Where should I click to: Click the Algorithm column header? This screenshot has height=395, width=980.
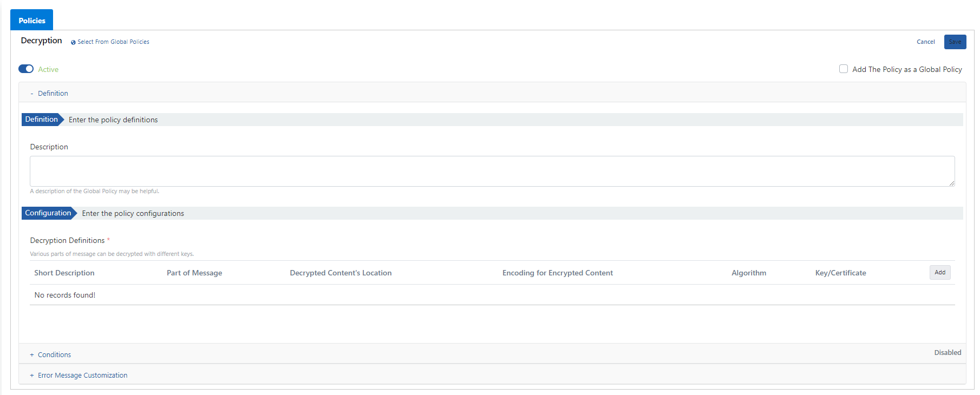pyautogui.click(x=748, y=273)
